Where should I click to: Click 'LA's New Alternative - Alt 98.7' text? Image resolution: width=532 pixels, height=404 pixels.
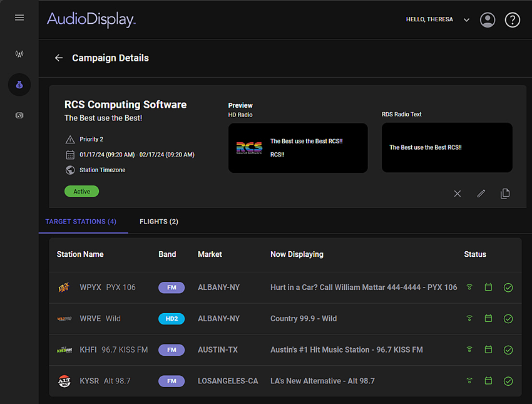[x=323, y=381]
